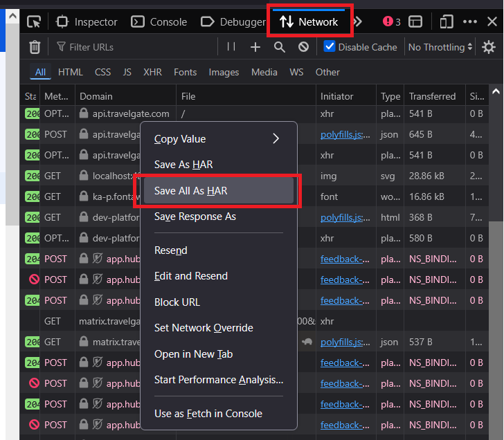Choose Start Performance Analysis
The image size is (504, 440).
point(219,380)
